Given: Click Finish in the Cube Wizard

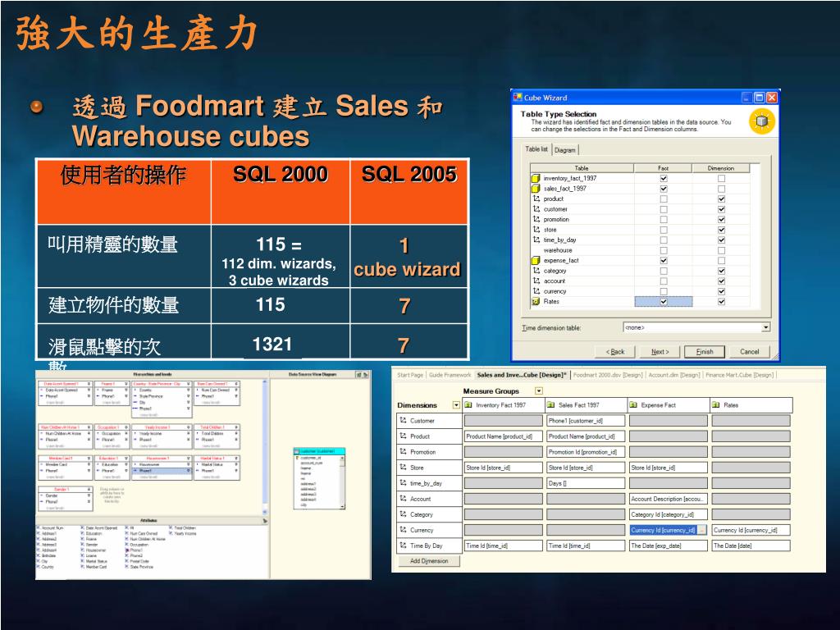Looking at the screenshot, I should (705, 351).
